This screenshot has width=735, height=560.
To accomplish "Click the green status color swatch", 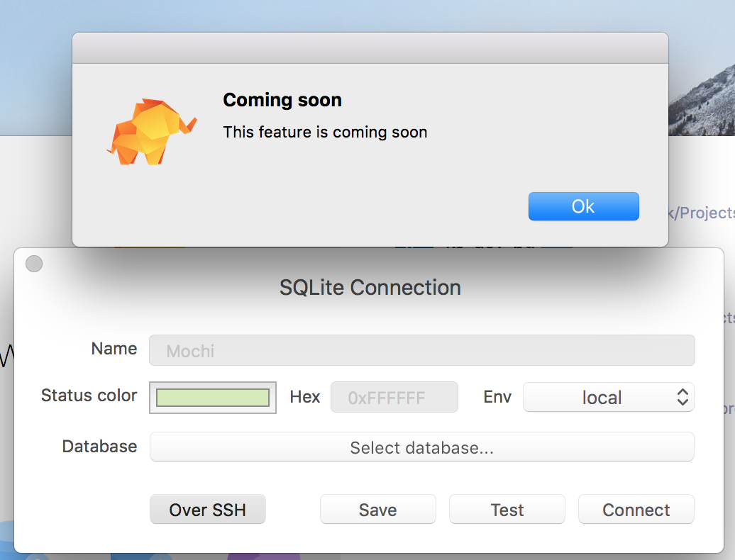I will (x=211, y=398).
